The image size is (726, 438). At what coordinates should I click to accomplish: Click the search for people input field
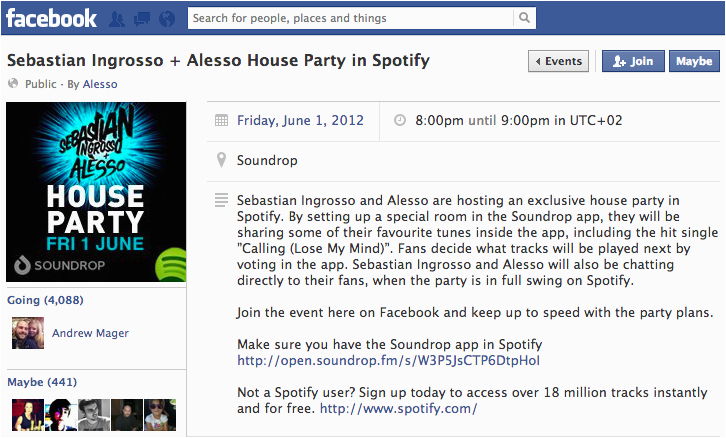[x=352, y=18]
